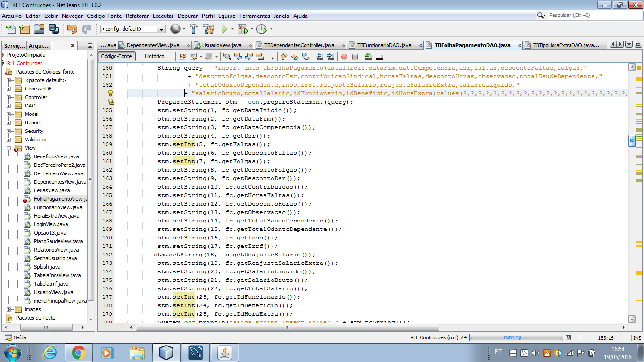Run the project with green play icon
Image resolution: width=644 pixels, height=362 pixels.
[224, 29]
